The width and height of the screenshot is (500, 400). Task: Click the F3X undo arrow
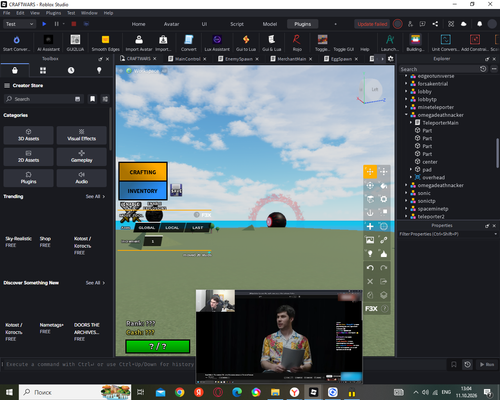(x=370, y=268)
